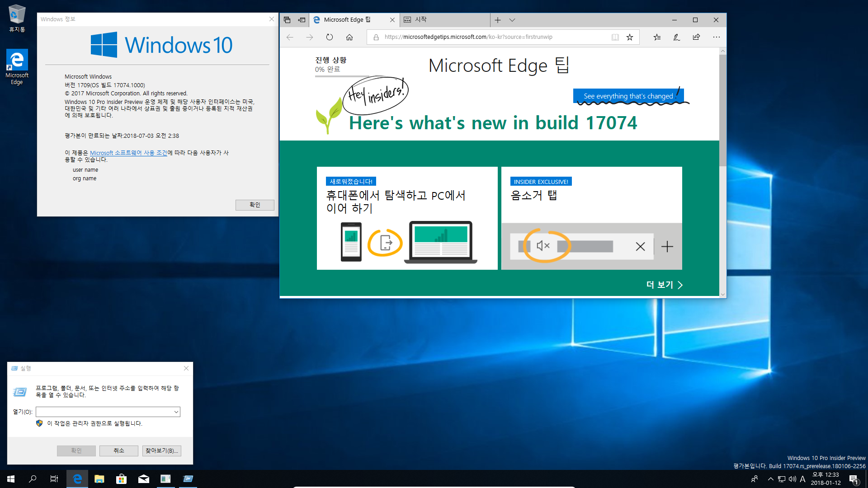Open Reading view in the address bar

615,37
